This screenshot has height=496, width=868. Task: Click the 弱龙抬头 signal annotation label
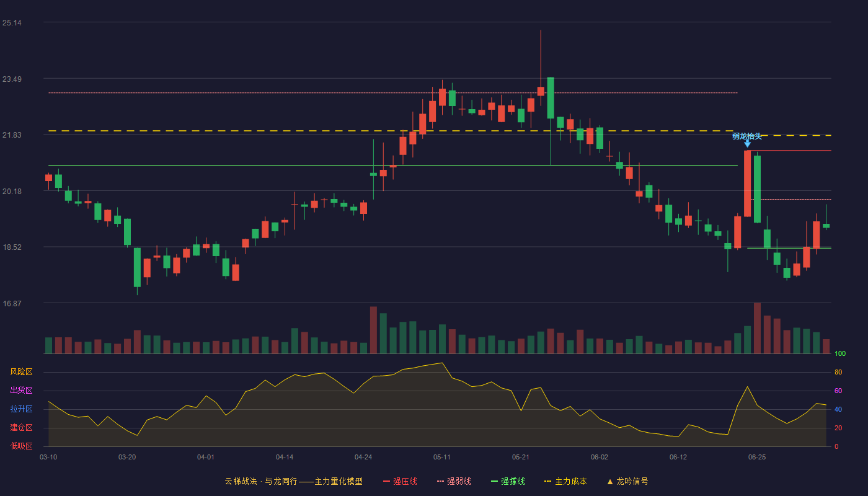(x=747, y=136)
